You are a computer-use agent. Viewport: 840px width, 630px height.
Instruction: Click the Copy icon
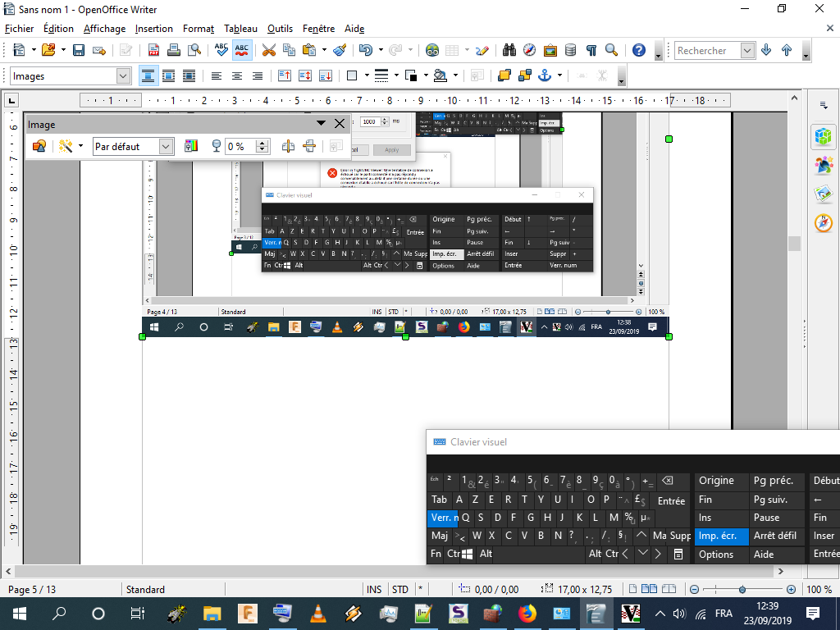[x=289, y=50]
